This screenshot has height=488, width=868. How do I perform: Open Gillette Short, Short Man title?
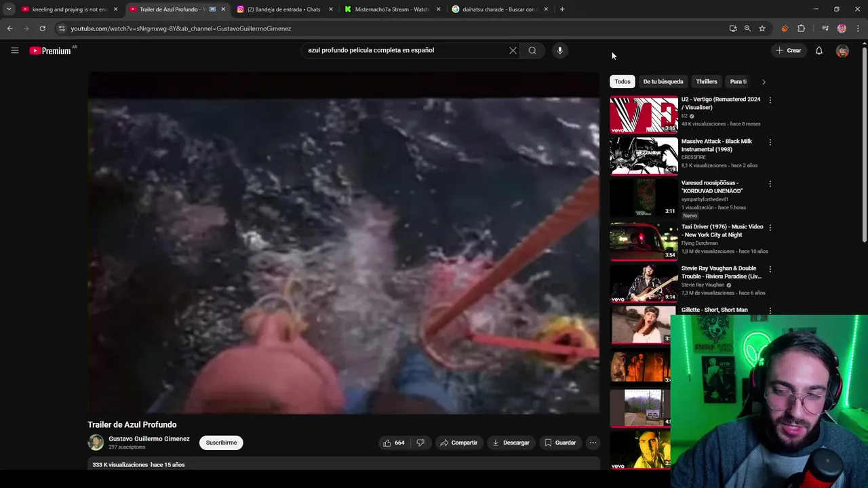point(714,310)
